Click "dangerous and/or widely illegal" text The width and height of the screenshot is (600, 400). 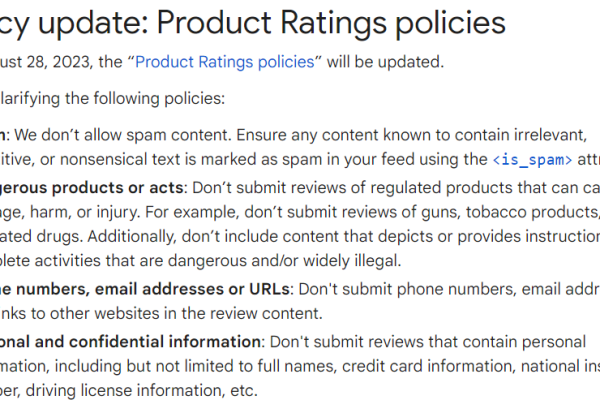tap(284, 261)
